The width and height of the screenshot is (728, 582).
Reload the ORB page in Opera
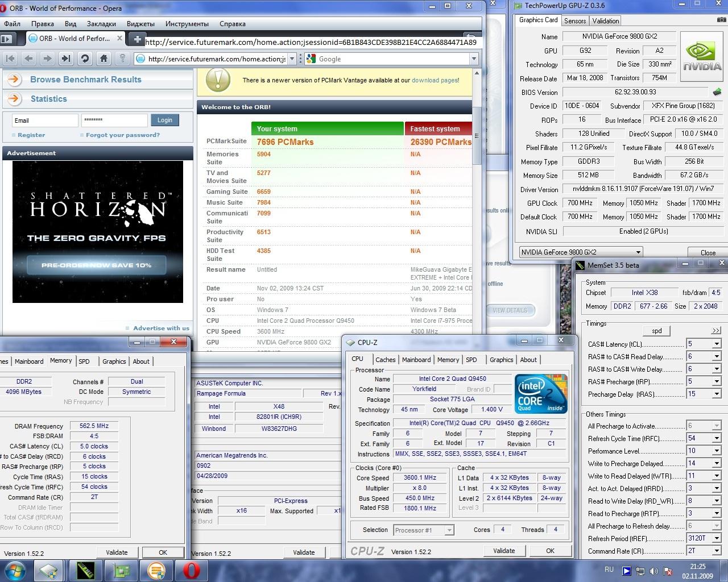point(85,59)
